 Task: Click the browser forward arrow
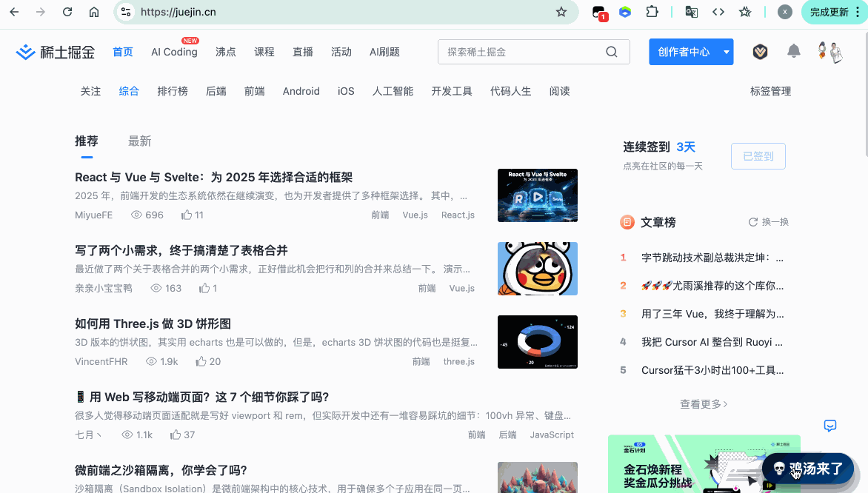[x=41, y=12]
